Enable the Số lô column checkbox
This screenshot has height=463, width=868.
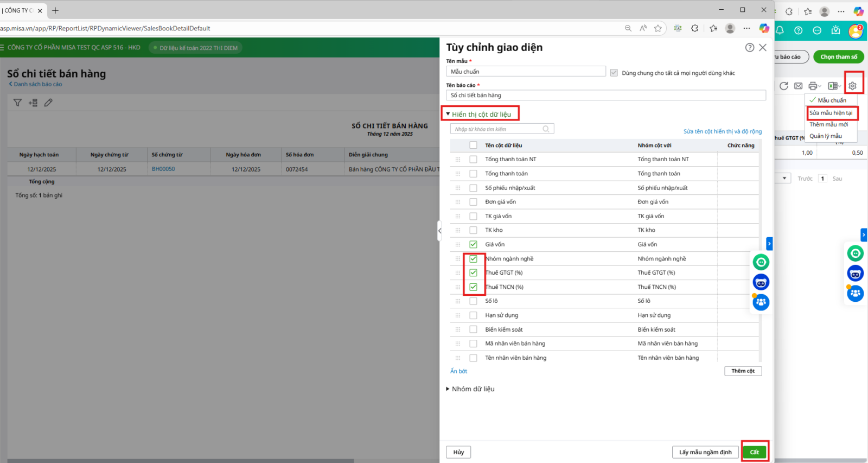click(x=473, y=301)
